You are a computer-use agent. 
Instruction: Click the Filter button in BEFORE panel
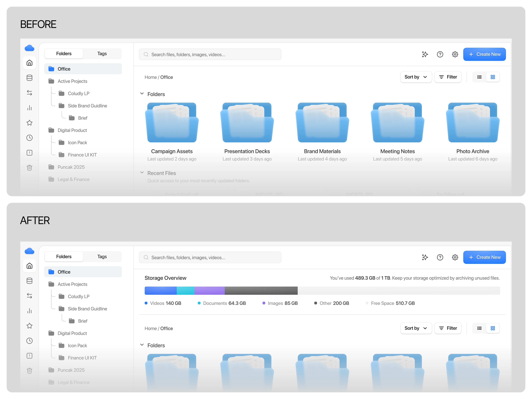pos(448,77)
